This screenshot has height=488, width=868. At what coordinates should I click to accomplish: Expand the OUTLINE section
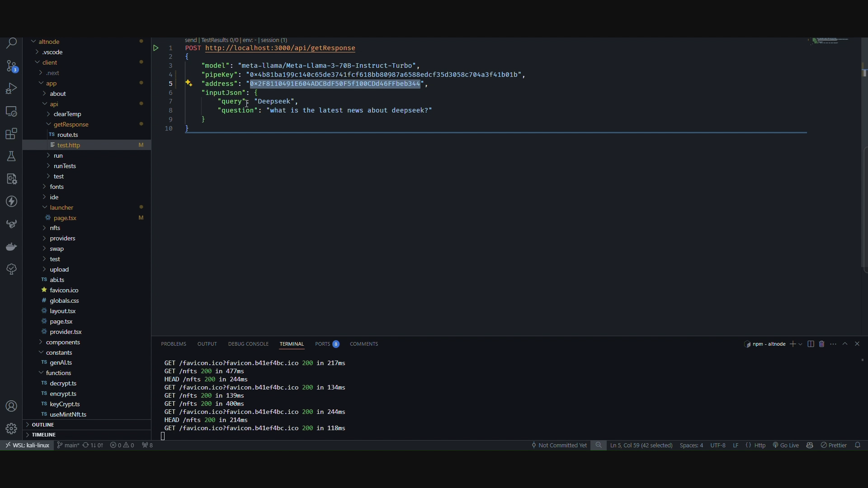[x=87, y=425]
